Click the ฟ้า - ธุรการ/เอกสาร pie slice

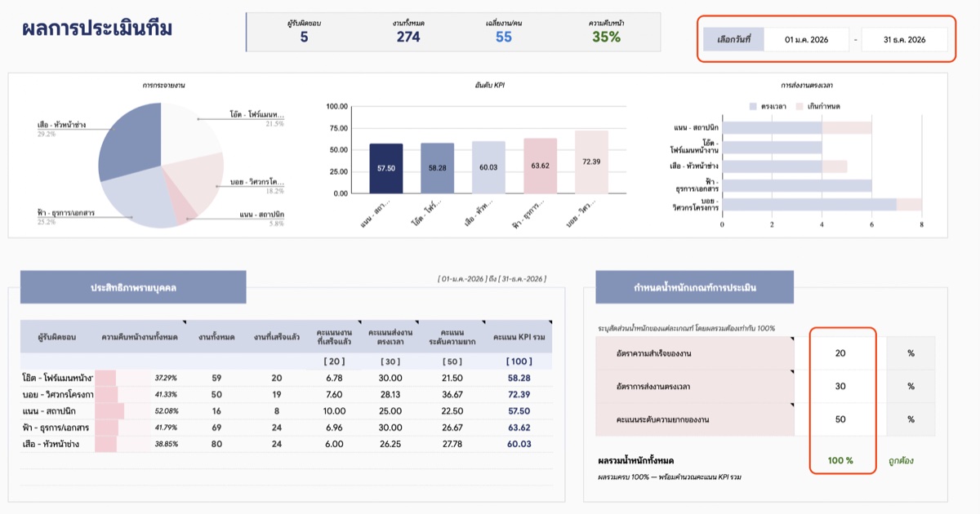coord(143,196)
